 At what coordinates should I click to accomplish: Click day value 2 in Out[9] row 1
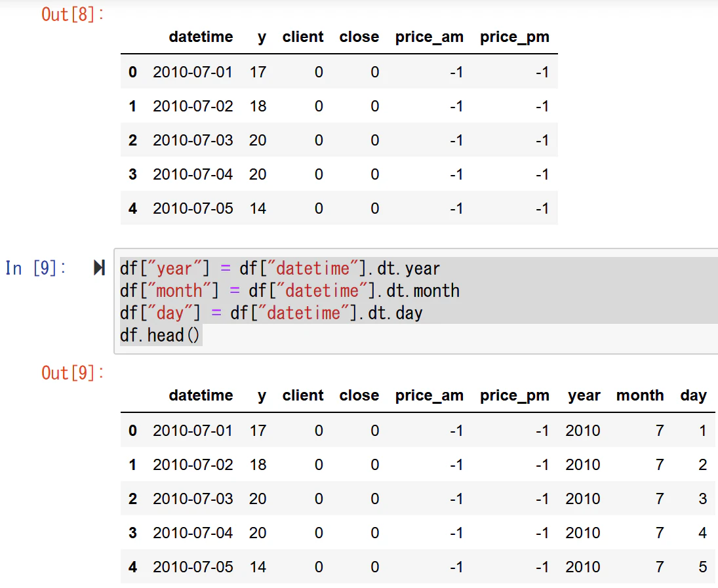click(x=702, y=465)
